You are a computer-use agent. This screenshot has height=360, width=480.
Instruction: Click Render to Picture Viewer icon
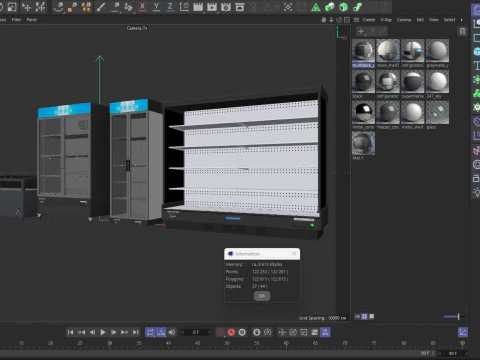(x=212, y=7)
